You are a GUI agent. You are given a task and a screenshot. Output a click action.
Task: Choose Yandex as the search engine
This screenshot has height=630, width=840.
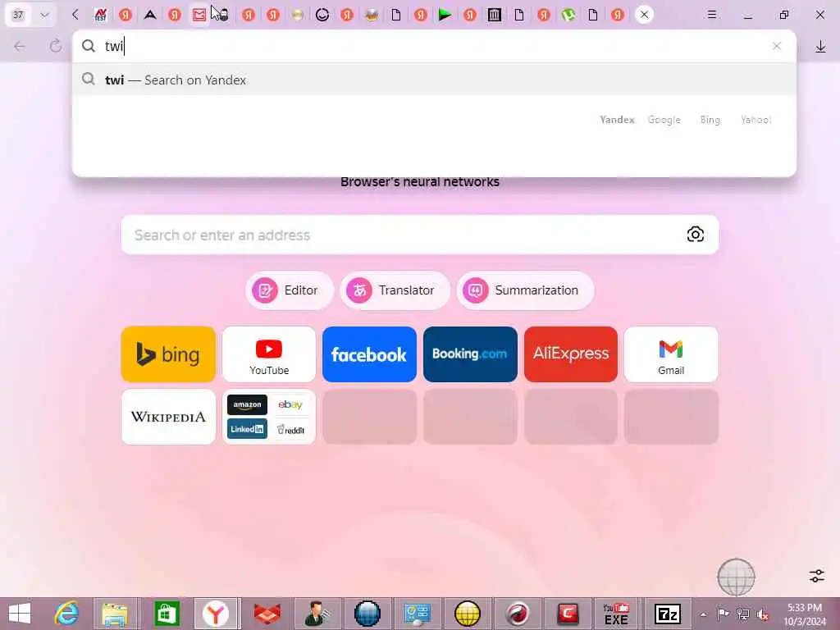[x=617, y=120]
